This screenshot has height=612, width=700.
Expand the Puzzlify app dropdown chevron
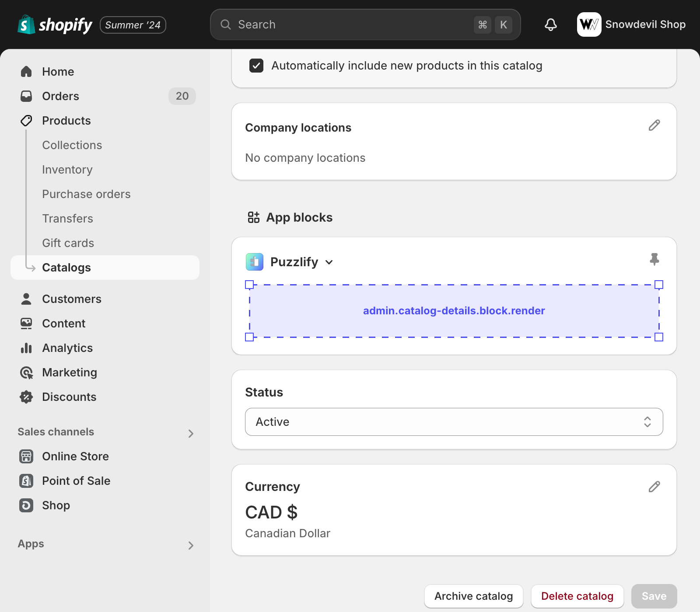[x=329, y=262]
